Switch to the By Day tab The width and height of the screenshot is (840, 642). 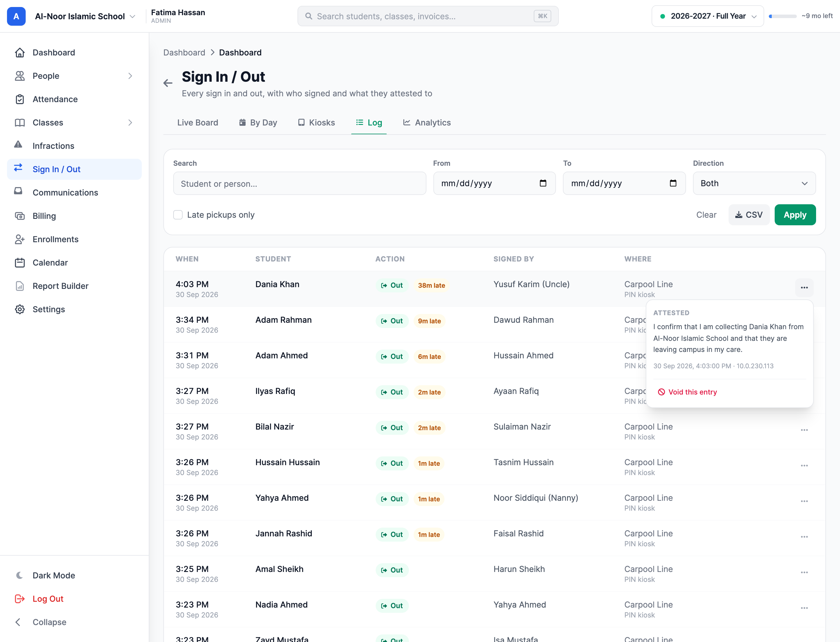point(258,123)
